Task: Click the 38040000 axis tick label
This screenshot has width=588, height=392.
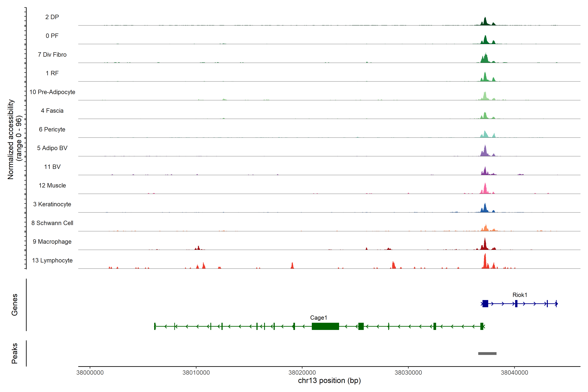Action: point(514,373)
